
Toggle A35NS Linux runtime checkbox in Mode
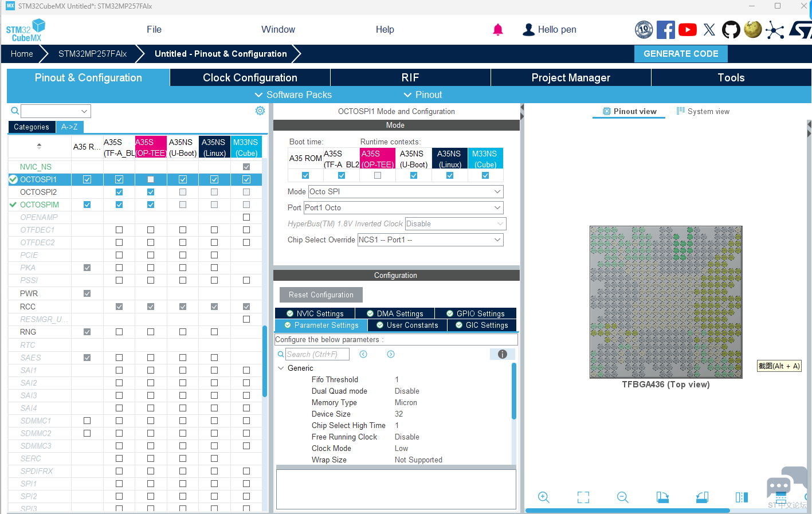tap(450, 175)
